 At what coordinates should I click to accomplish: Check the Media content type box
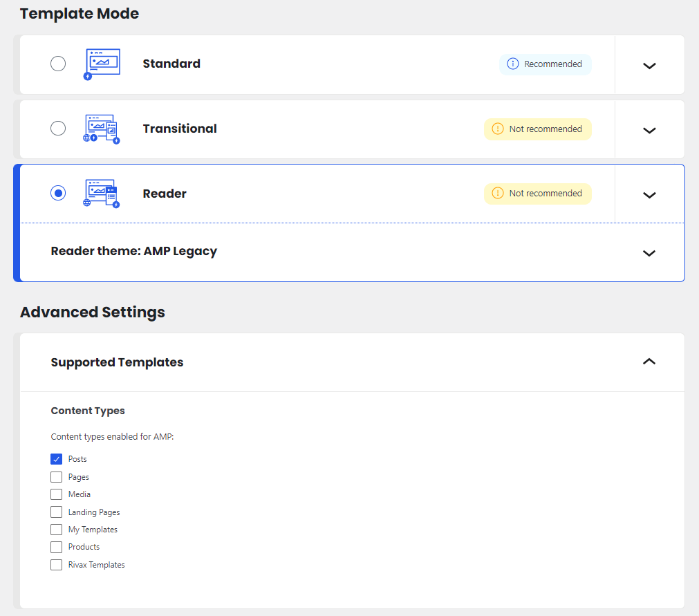(57, 494)
